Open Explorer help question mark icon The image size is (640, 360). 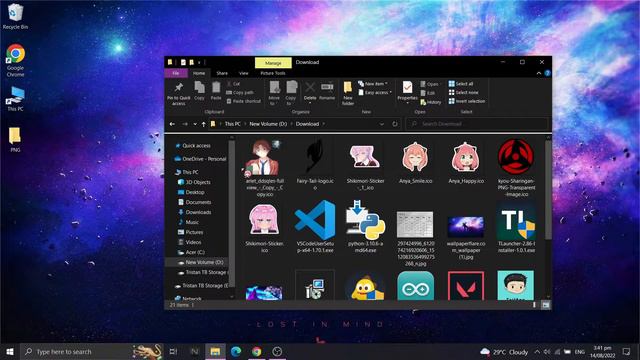point(547,73)
